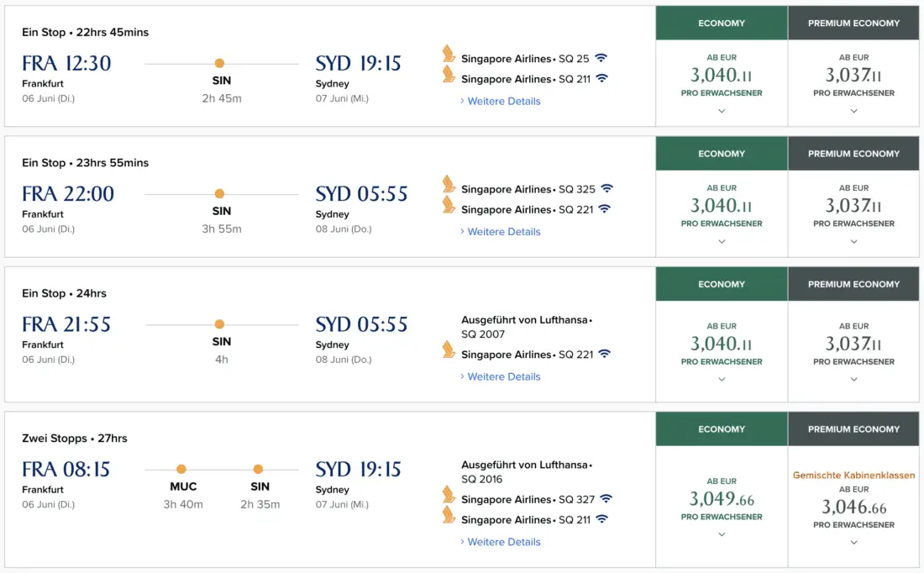Choose the 3,046.66 mixed cabin fare
Screen dimensions: 924x573
click(853, 507)
